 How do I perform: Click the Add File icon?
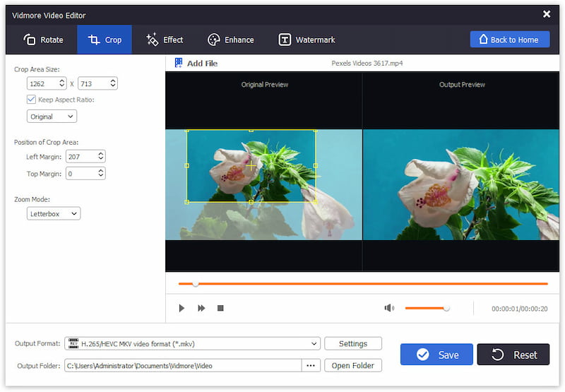coord(177,64)
